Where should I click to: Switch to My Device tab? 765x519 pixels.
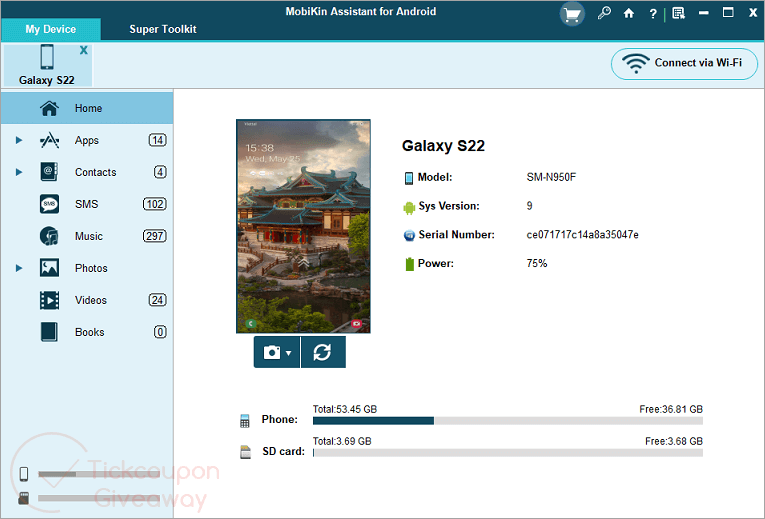point(51,29)
